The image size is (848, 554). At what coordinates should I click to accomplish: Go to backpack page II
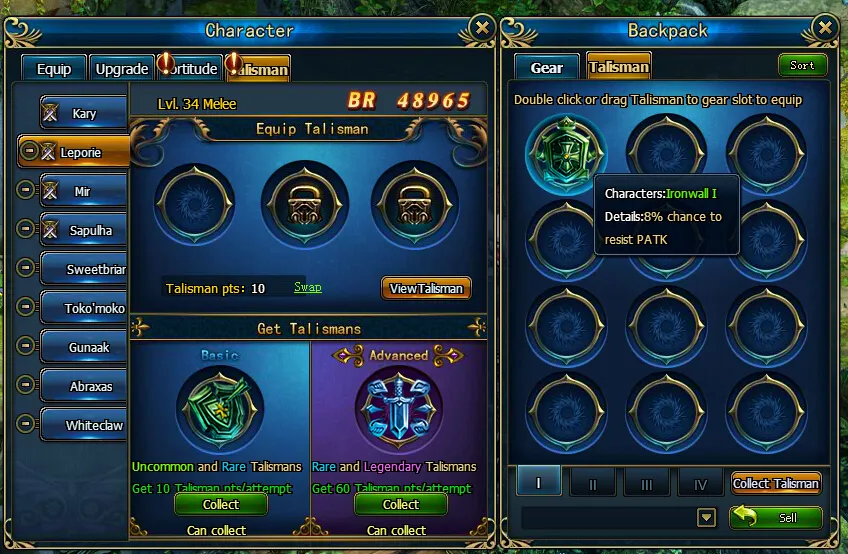(x=593, y=483)
